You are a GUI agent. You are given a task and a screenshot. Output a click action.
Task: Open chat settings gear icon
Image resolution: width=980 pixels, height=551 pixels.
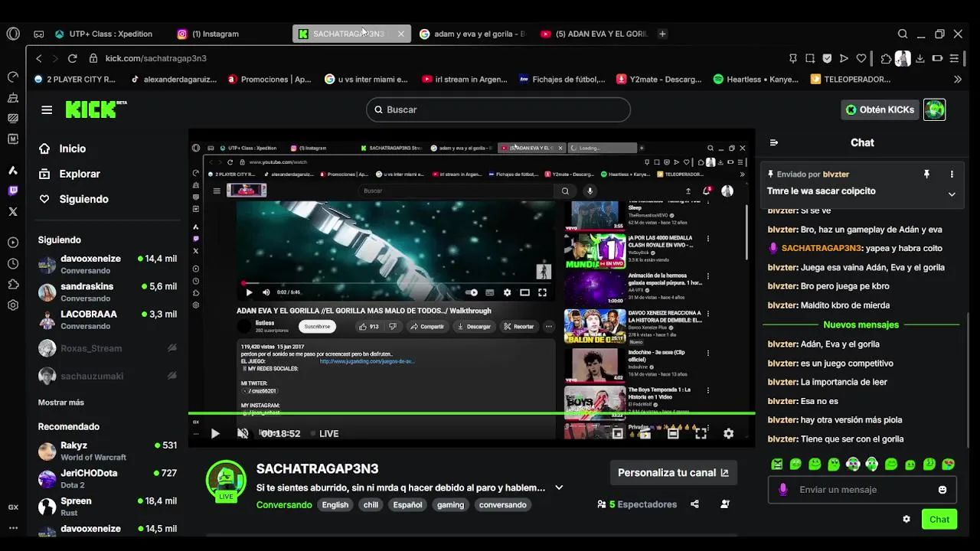906,519
